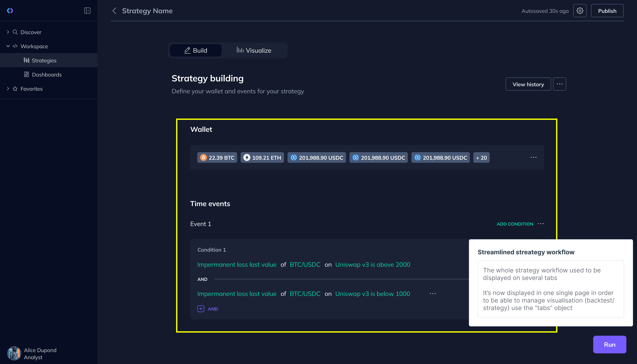The height and width of the screenshot is (364, 637).
Task: Expand the Discover section
Action: pos(8,32)
